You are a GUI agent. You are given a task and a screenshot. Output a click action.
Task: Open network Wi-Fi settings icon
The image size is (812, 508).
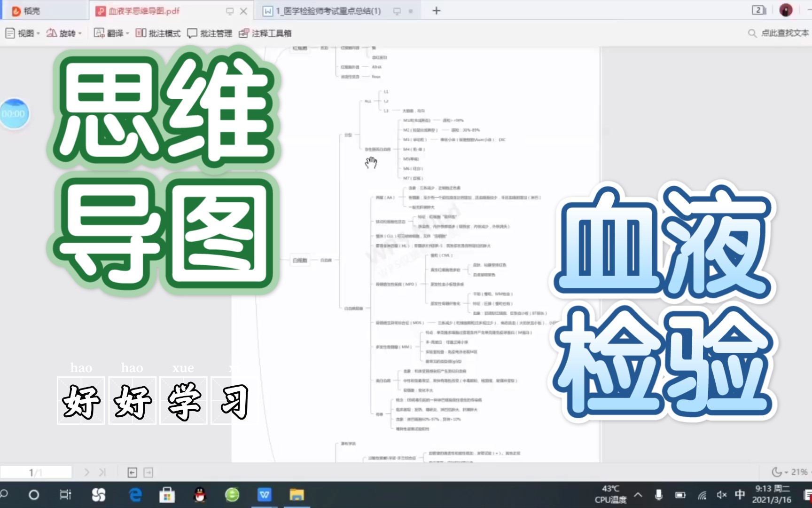(702, 495)
